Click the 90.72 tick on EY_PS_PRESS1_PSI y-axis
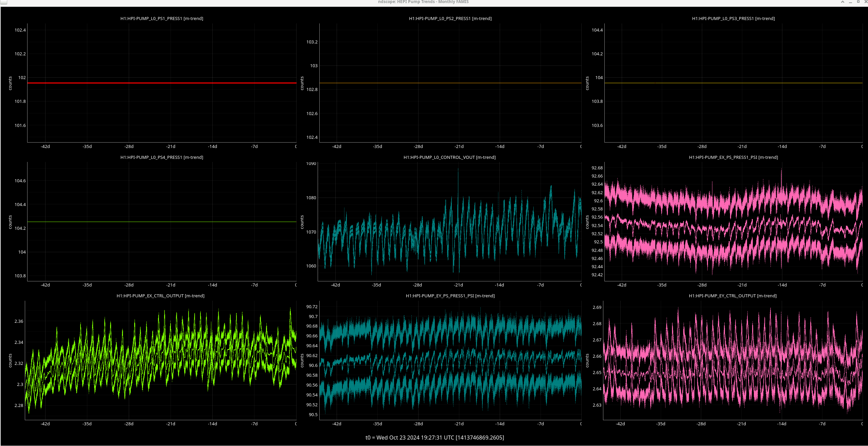Screen dimensions: 868x446 click(312, 306)
